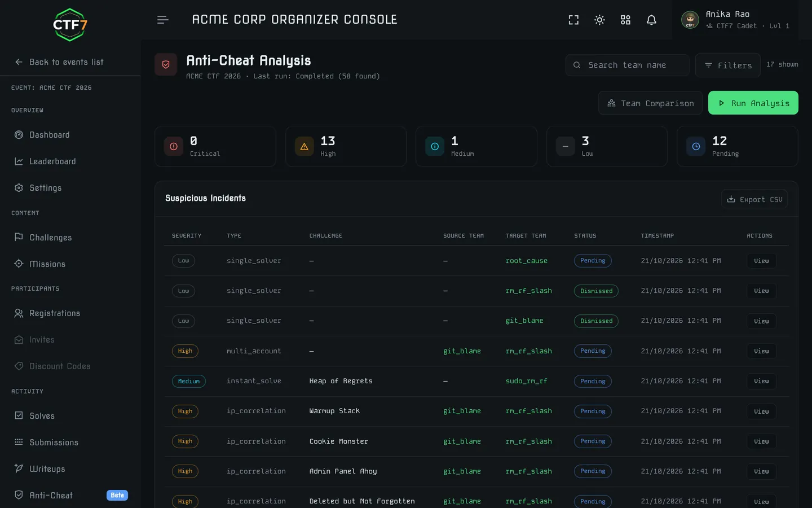Open Team Comparison
Screen dimensions: 812x508
click(x=650, y=103)
